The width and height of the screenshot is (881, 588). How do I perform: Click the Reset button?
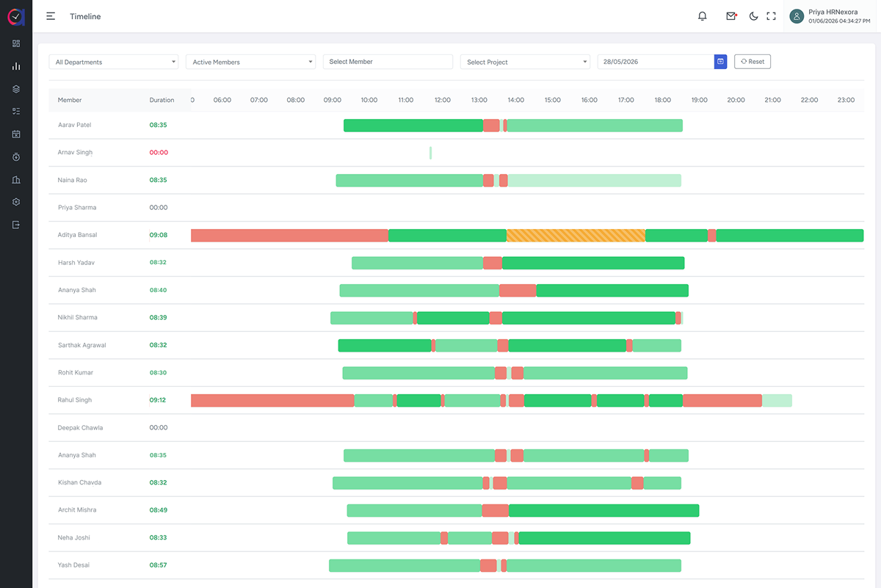click(x=753, y=62)
